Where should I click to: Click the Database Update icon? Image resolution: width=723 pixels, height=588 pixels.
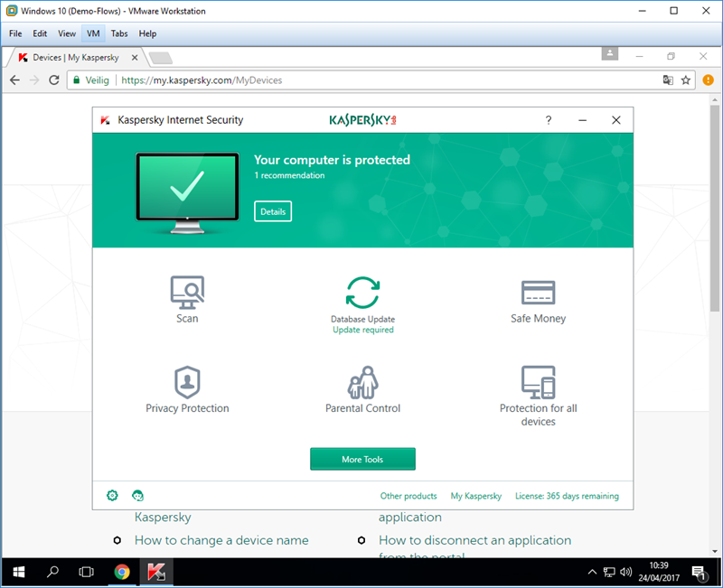point(362,293)
